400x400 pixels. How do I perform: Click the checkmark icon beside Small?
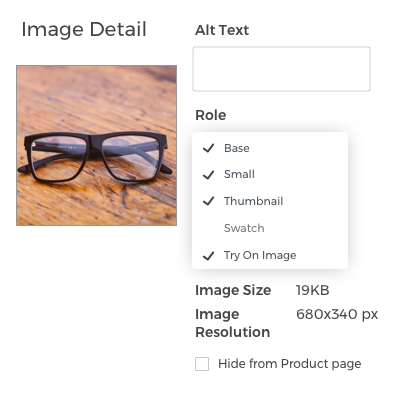point(209,174)
